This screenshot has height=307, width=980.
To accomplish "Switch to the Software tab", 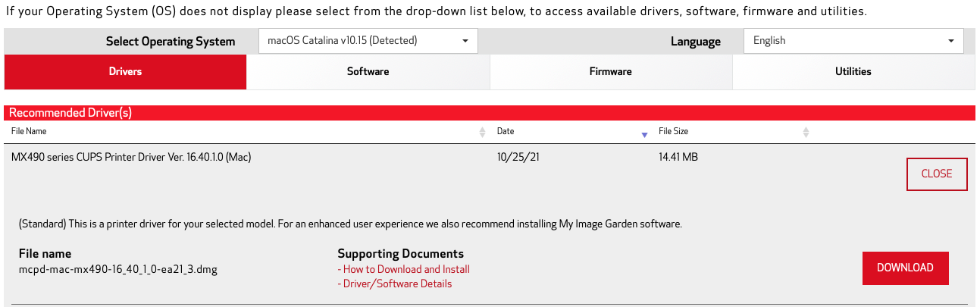I will [x=368, y=72].
